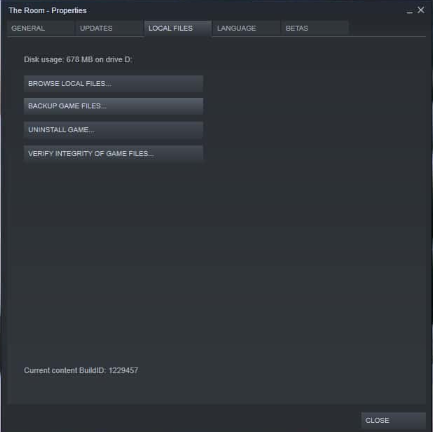Select the Local Files tab

click(x=178, y=28)
